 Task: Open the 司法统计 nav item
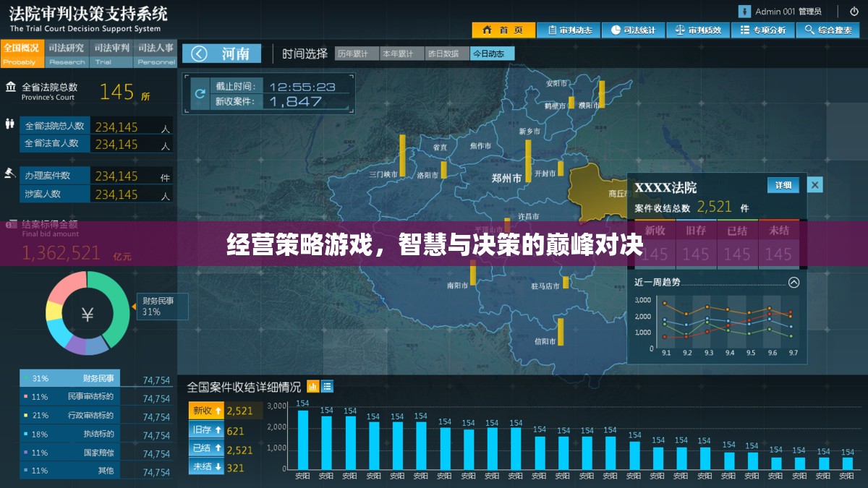point(633,30)
